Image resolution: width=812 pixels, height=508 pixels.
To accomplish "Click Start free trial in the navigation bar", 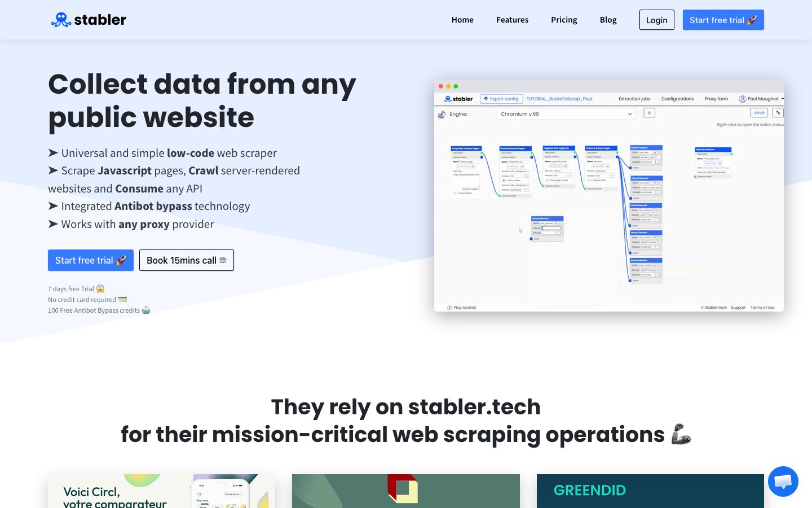I will [x=723, y=20].
